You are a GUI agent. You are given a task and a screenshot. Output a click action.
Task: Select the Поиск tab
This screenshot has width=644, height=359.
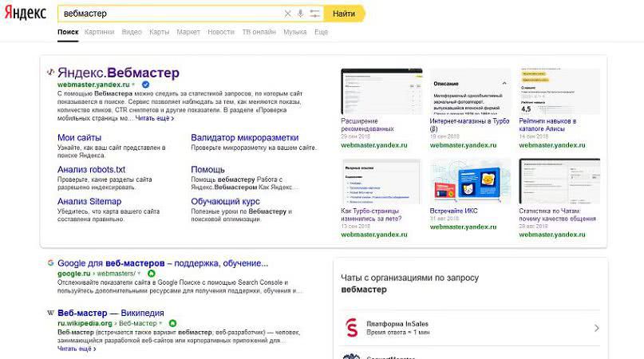click(68, 32)
